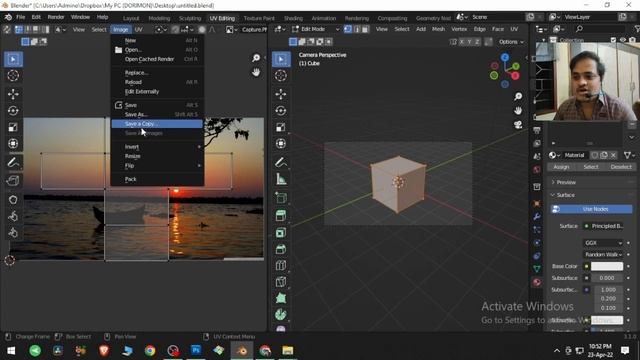Open Chrome from the taskbar
The image size is (640, 360).
150,351
